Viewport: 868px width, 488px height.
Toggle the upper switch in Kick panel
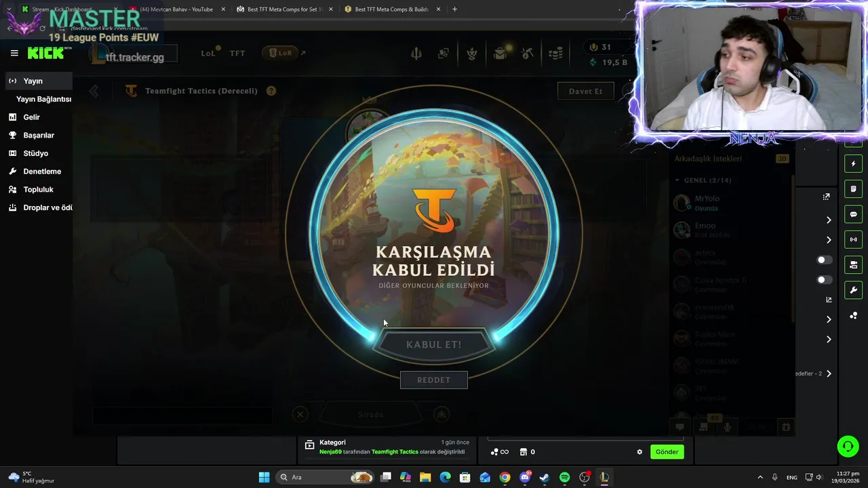[824, 260]
